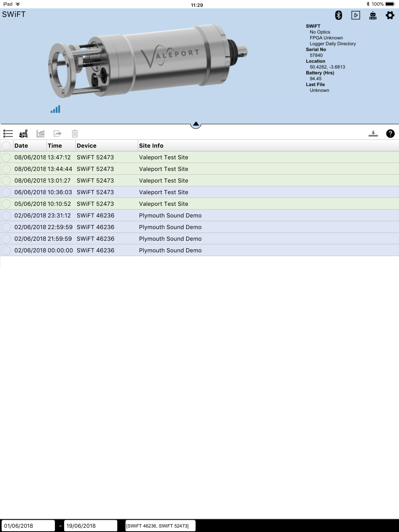Open the help question mark
The image size is (399, 532).
coord(390,133)
